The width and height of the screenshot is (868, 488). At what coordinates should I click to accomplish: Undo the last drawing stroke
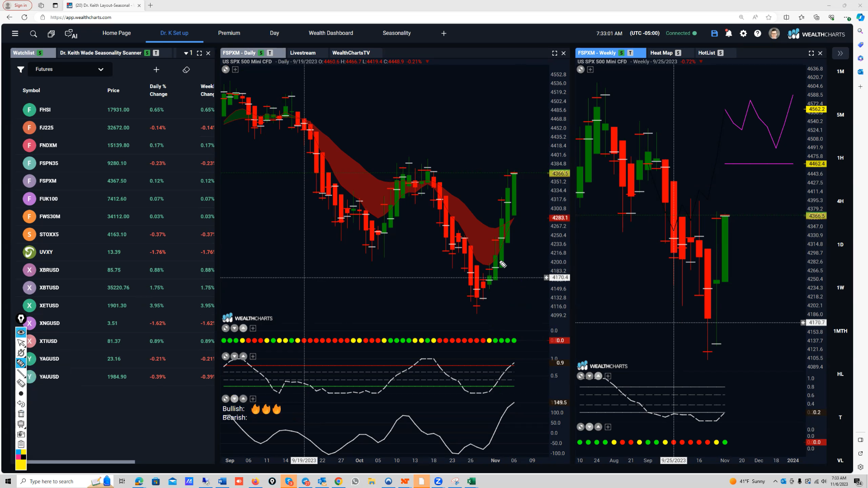pyautogui.click(x=21, y=404)
